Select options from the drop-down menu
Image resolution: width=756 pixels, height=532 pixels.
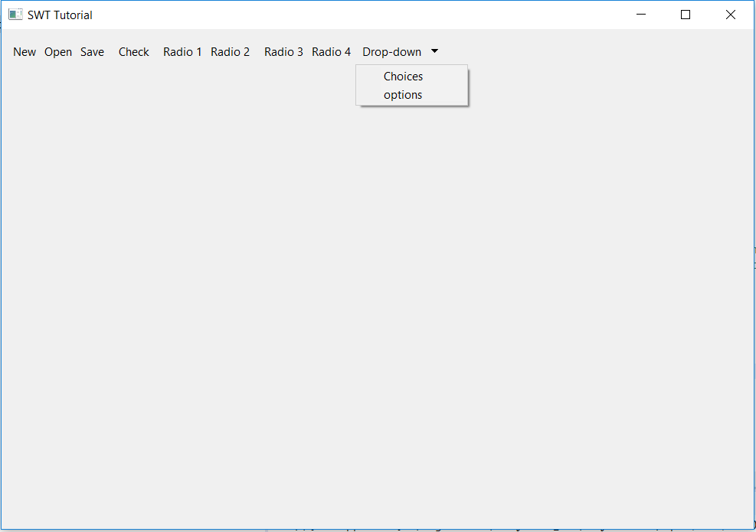[x=403, y=94]
